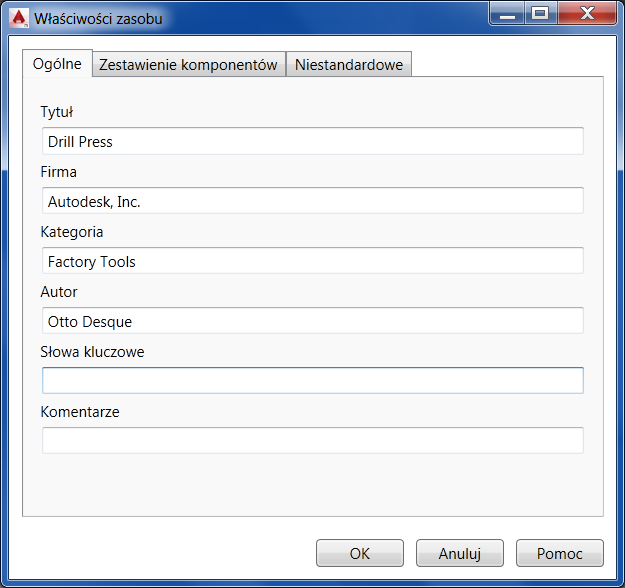Click the AutoCAD icon in title bar

pos(18,18)
